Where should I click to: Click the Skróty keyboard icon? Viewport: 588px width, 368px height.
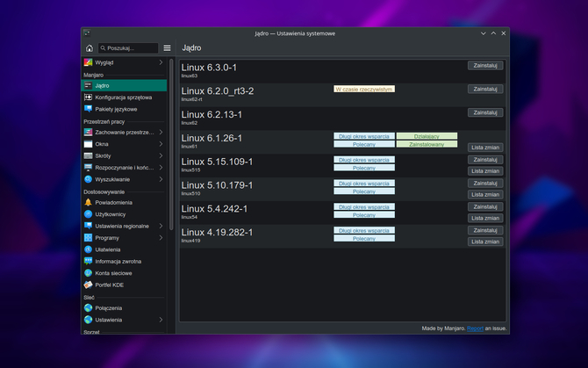point(88,155)
